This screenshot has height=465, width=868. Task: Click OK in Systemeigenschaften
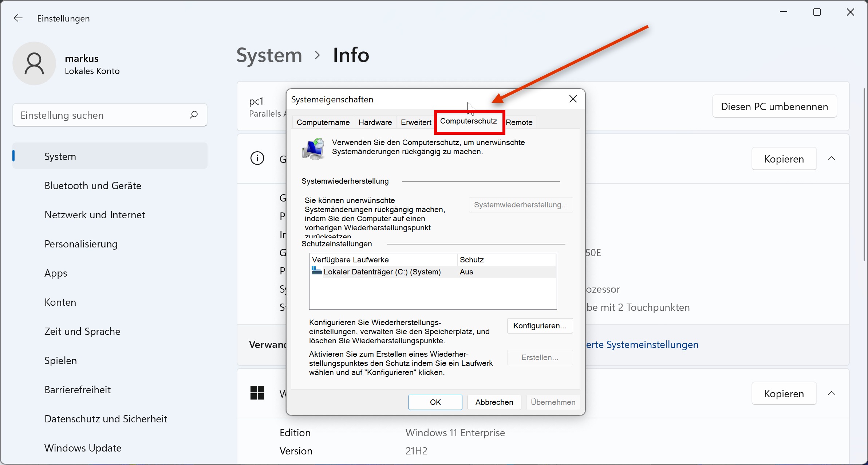pyautogui.click(x=435, y=402)
